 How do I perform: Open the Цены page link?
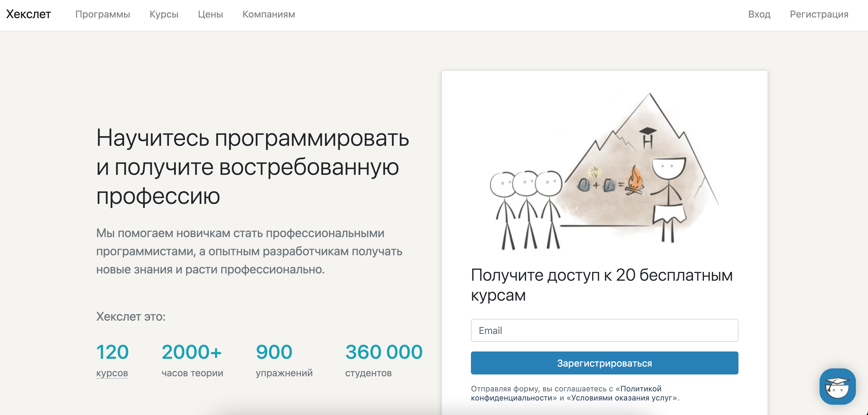(x=210, y=14)
